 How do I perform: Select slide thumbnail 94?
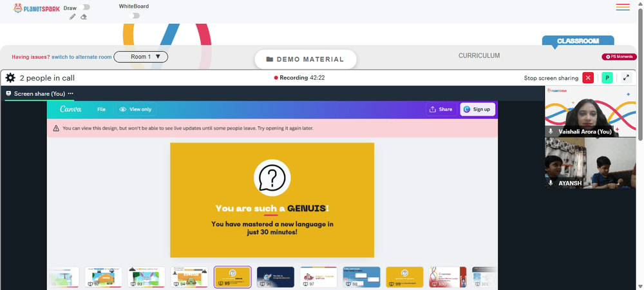pyautogui.click(x=189, y=277)
